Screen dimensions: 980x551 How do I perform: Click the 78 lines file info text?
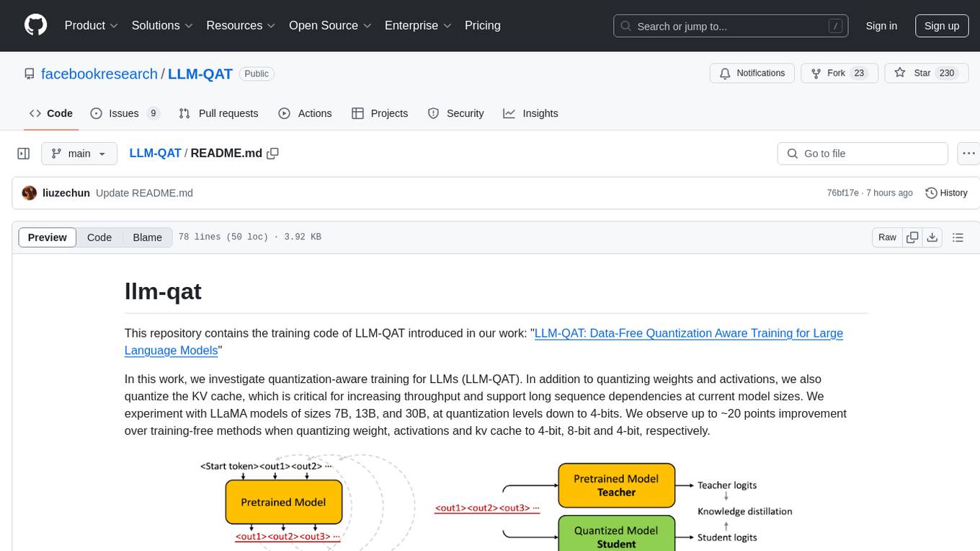pyautogui.click(x=250, y=237)
